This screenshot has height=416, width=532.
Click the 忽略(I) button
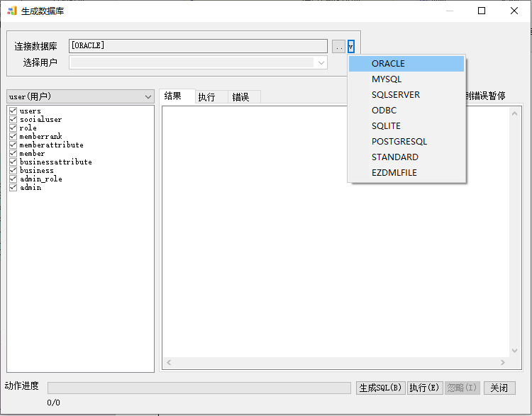point(462,388)
